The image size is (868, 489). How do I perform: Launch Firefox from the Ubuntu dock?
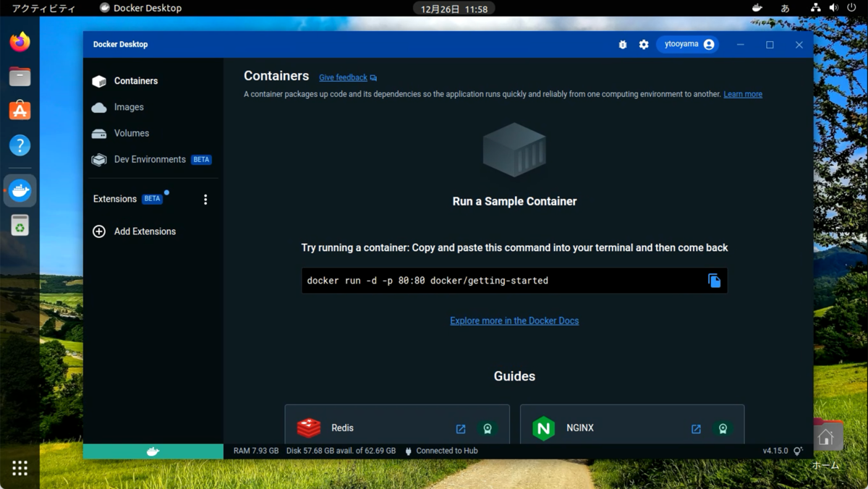pos(20,42)
